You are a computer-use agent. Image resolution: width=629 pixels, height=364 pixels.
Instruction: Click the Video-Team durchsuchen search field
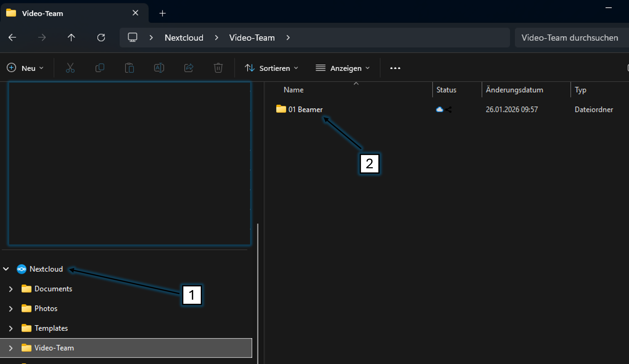[570, 38]
